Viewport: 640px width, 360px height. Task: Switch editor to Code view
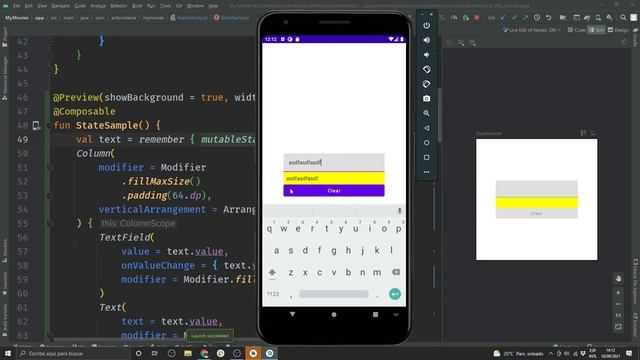tap(576, 30)
